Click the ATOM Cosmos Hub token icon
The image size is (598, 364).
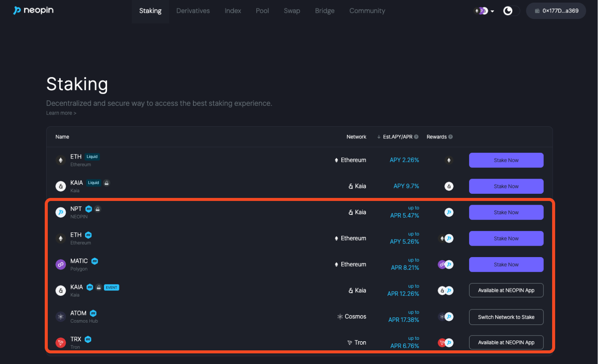(61, 317)
